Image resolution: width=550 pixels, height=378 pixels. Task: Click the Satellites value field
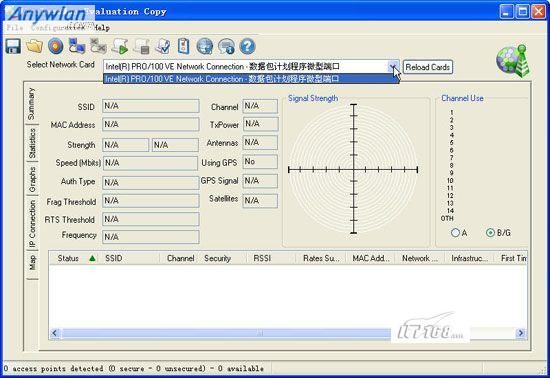pyautogui.click(x=260, y=201)
